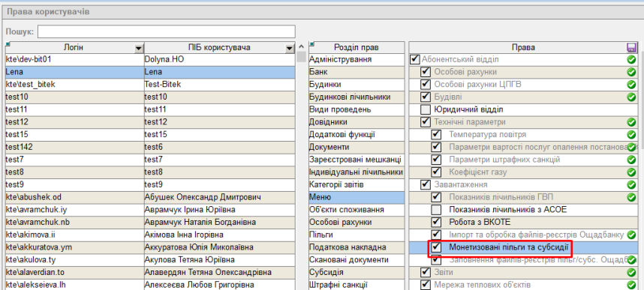Select the Lena user row
The image size is (644, 290).
tap(150, 72)
